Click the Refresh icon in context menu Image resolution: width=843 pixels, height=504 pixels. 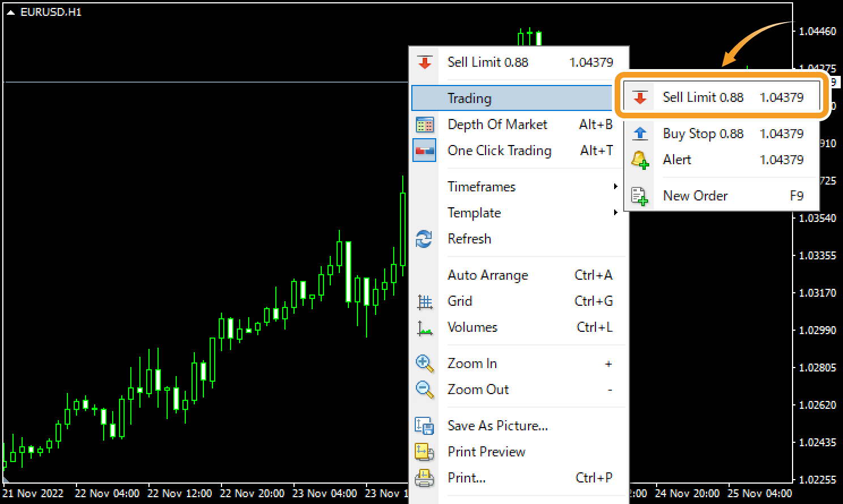[424, 239]
